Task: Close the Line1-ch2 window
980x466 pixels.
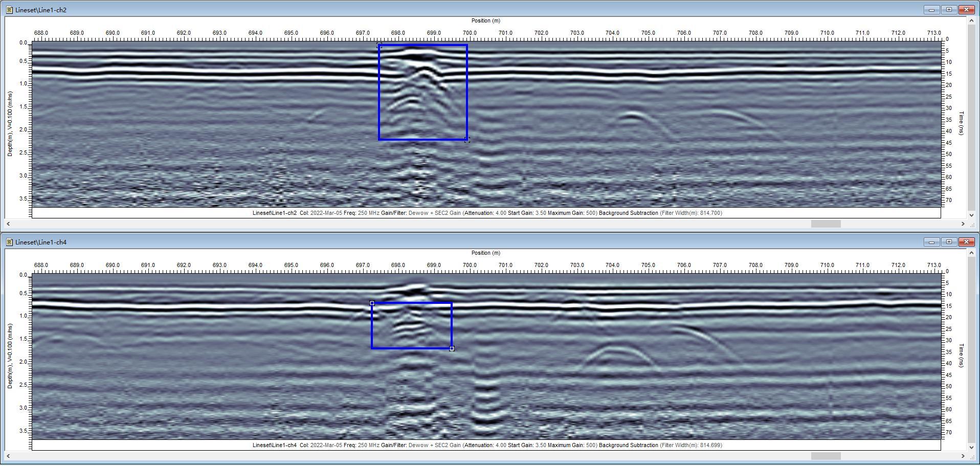Action: [x=967, y=10]
